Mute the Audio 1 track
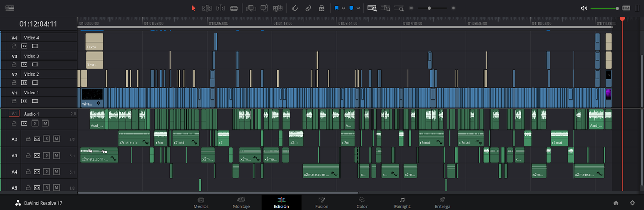Viewport: 644px width, 210px height. pos(45,123)
